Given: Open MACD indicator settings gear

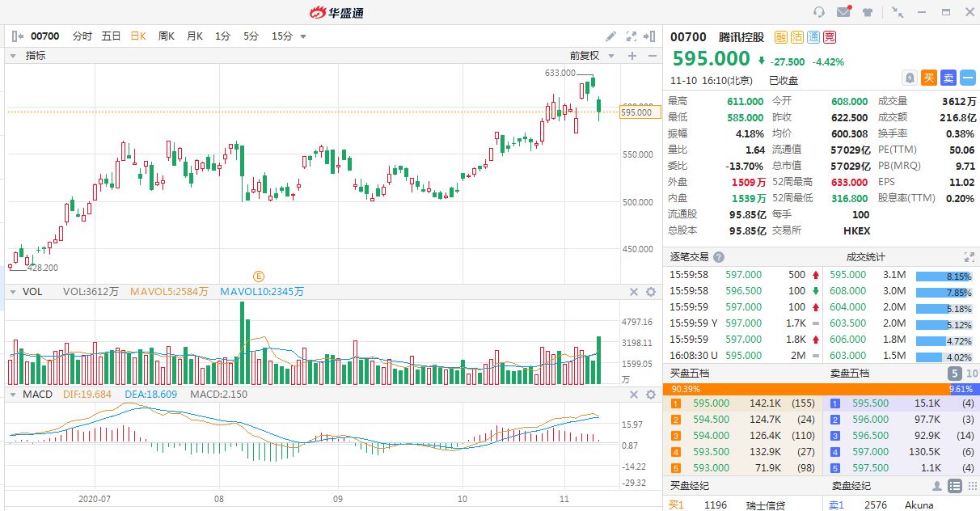Looking at the screenshot, I should [x=651, y=395].
